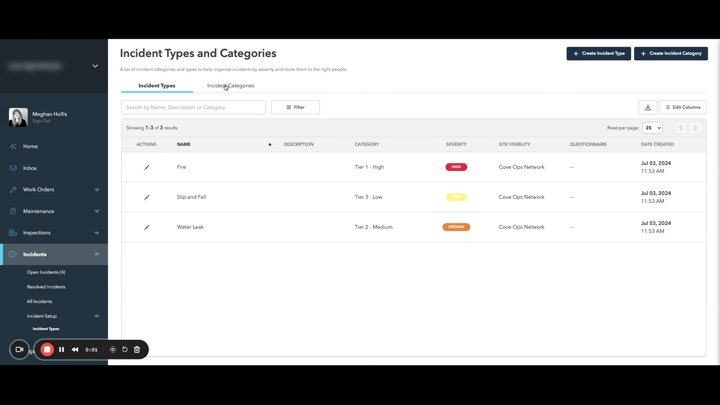Click the red HIGH severity badge
The image size is (720, 405).
(456, 167)
